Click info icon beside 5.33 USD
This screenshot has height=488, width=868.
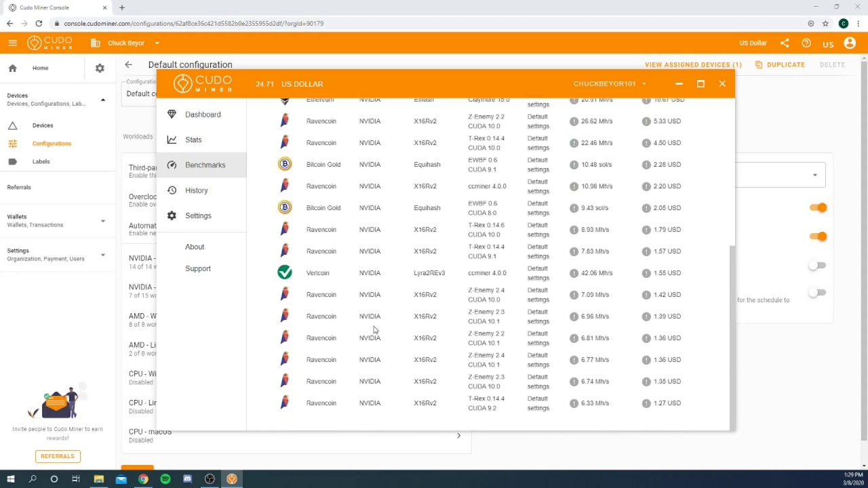click(646, 121)
